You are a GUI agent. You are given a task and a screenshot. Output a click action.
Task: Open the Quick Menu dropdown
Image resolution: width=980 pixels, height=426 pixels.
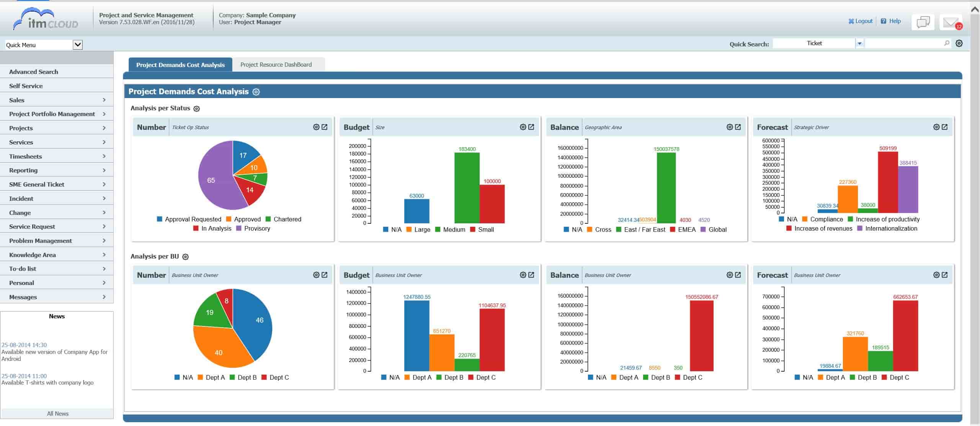tap(78, 45)
